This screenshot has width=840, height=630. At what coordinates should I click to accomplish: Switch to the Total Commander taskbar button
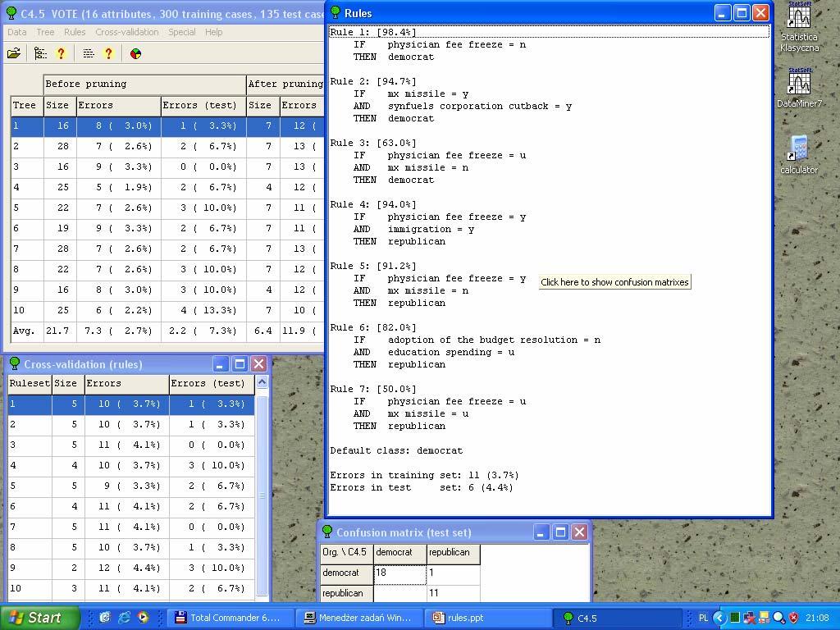click(x=232, y=618)
